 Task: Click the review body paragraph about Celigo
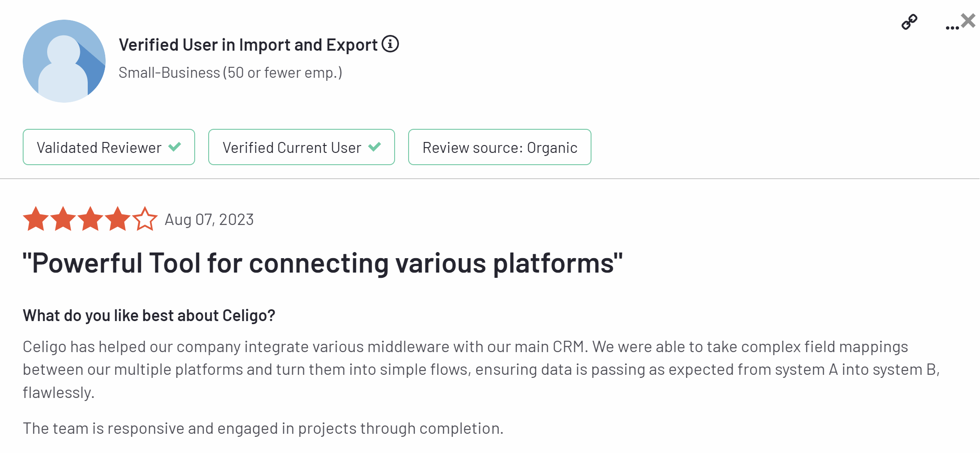(480, 369)
